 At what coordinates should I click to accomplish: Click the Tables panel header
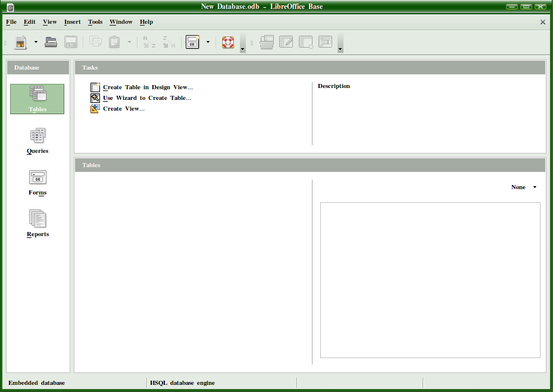(310, 165)
